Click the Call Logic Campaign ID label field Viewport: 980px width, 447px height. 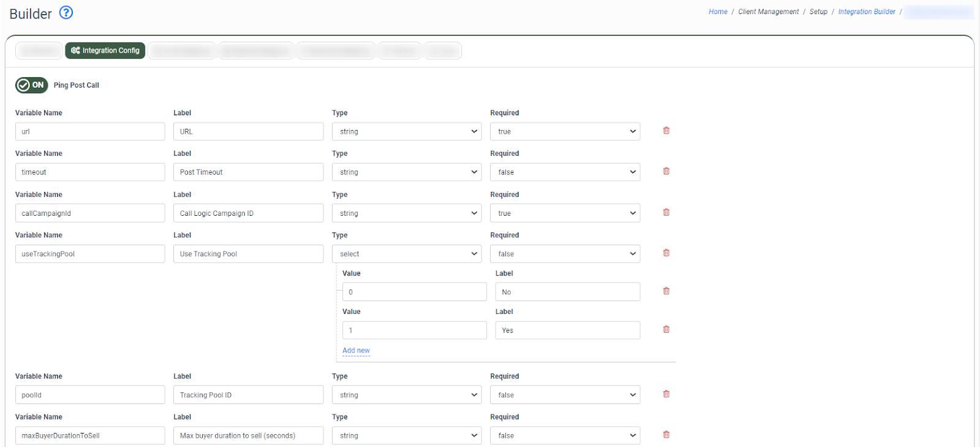click(248, 213)
